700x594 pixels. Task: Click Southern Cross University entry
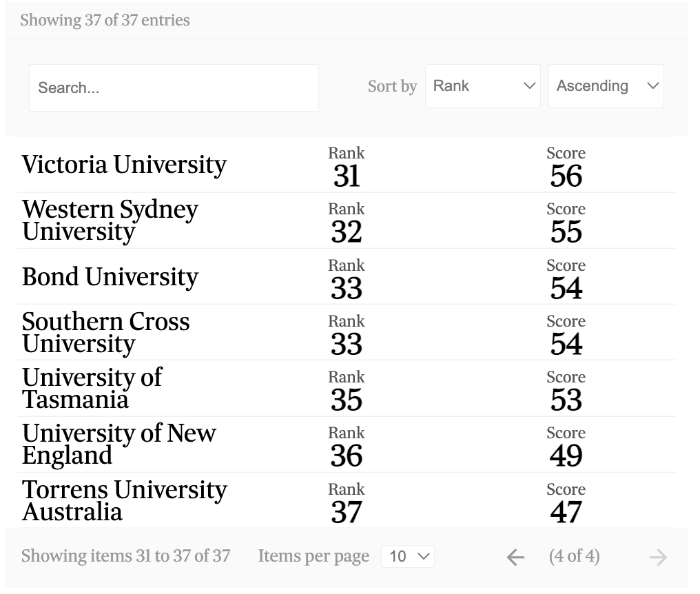coord(105,332)
